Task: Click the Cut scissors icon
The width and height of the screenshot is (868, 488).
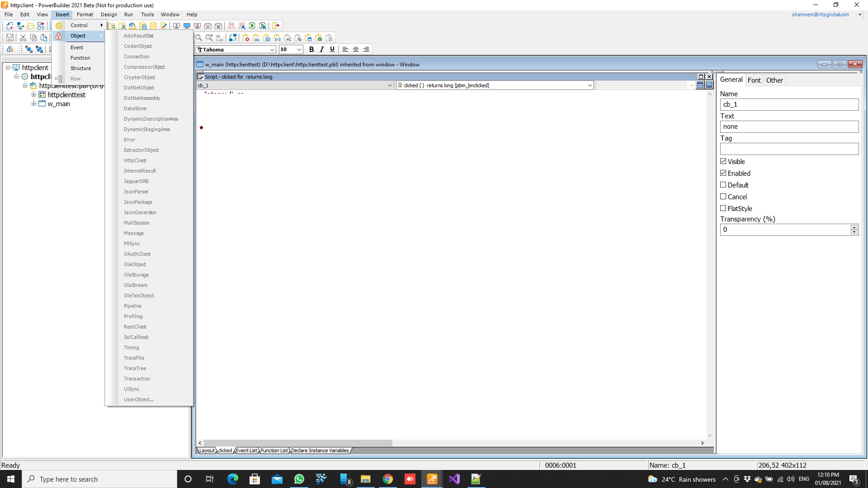Action: [23, 38]
